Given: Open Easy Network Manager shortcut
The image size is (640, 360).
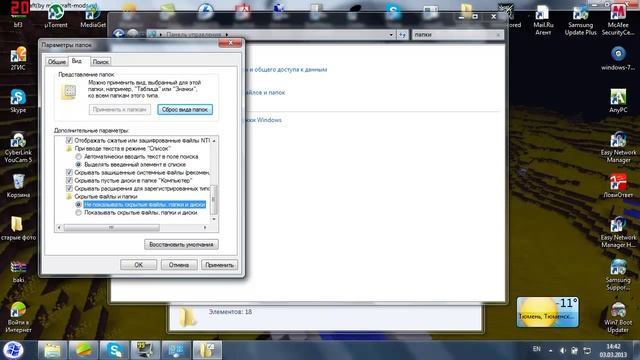Looking at the screenshot, I should [618, 147].
